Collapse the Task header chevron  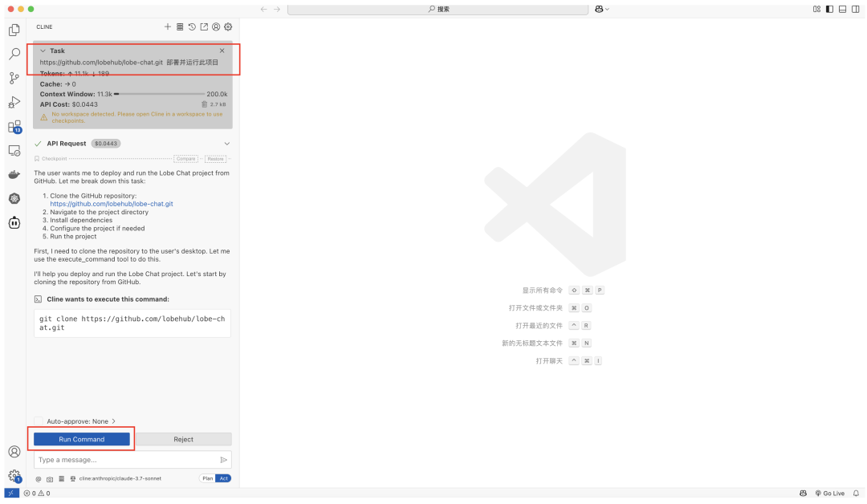click(43, 51)
